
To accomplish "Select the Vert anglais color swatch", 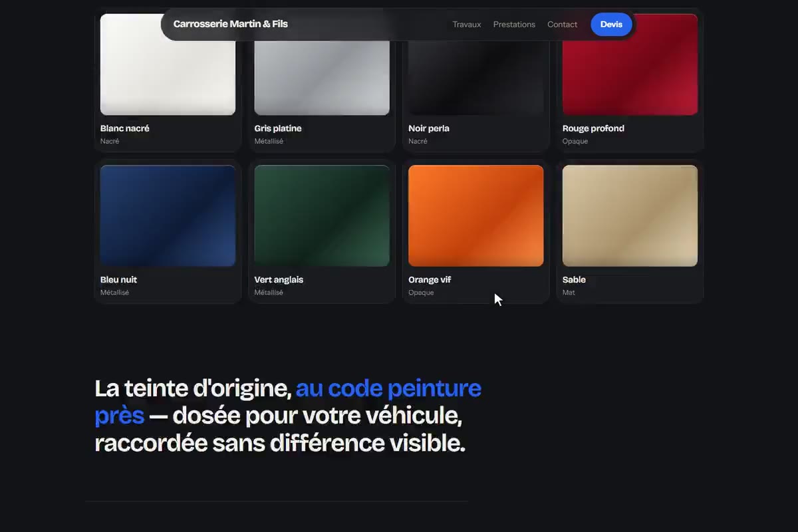I will point(322,215).
